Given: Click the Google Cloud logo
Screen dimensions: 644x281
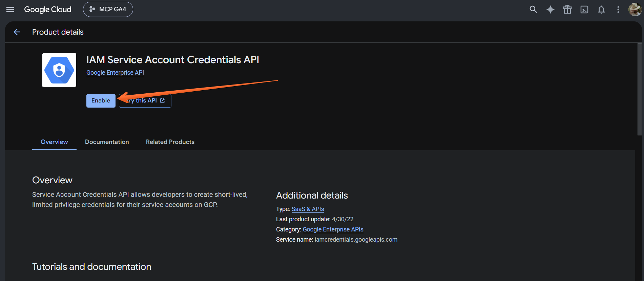Looking at the screenshot, I should pyautogui.click(x=48, y=10).
